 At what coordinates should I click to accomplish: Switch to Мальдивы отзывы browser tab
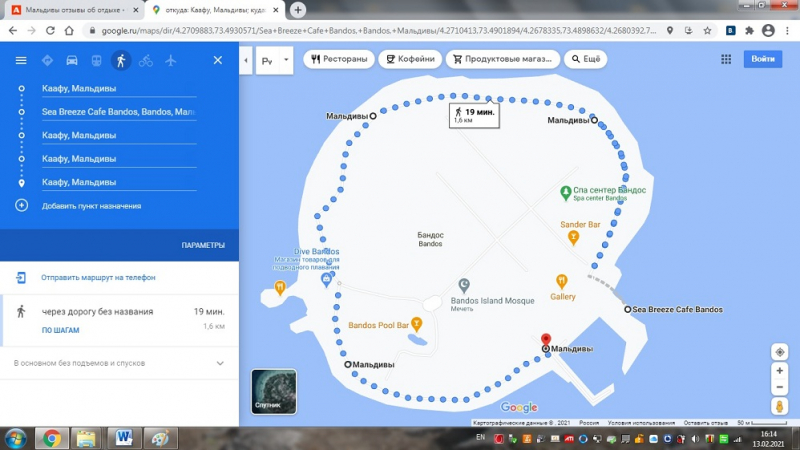pyautogui.click(x=74, y=10)
